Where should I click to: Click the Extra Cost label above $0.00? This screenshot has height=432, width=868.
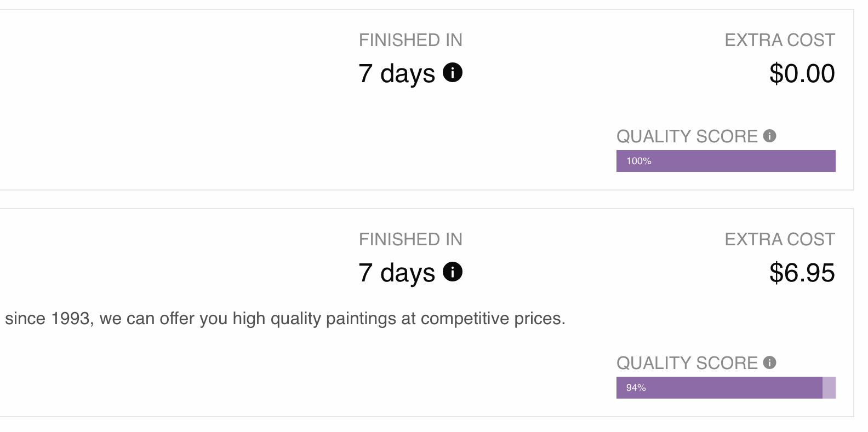point(780,40)
